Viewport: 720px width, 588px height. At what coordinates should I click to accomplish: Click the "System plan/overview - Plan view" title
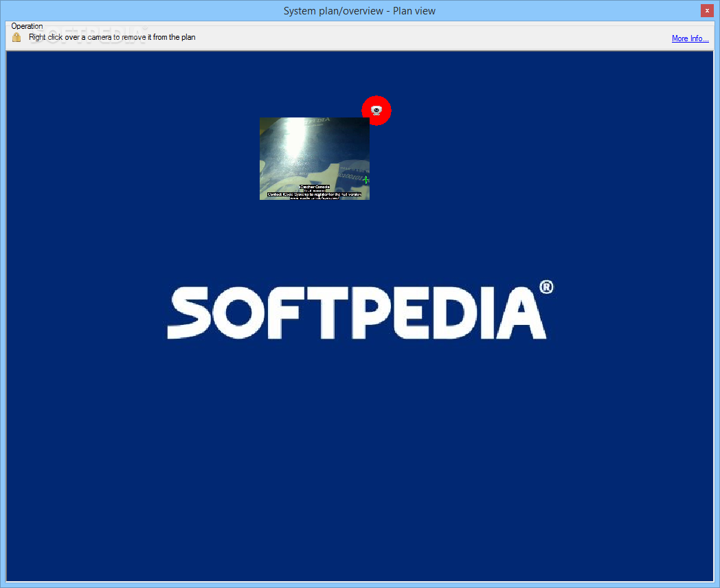pos(359,10)
